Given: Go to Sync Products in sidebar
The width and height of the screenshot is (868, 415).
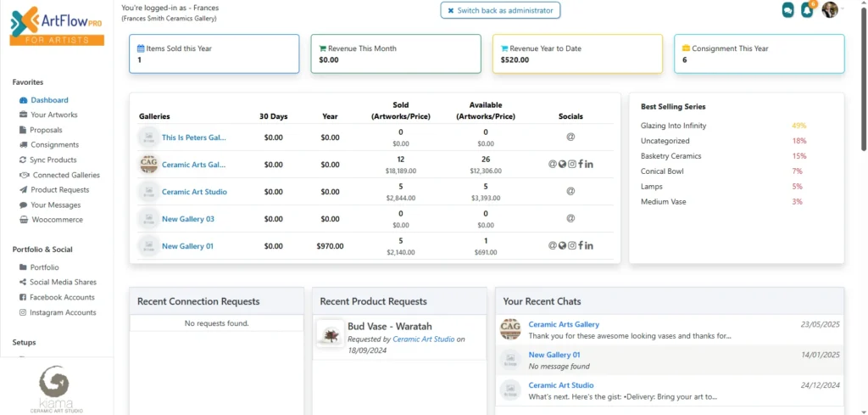Looking at the screenshot, I should tap(53, 160).
